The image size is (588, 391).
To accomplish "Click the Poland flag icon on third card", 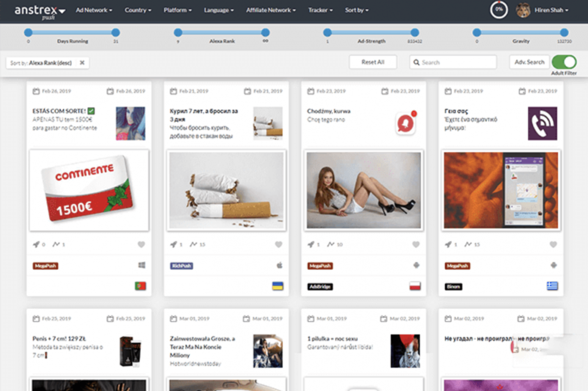I will 415,286.
